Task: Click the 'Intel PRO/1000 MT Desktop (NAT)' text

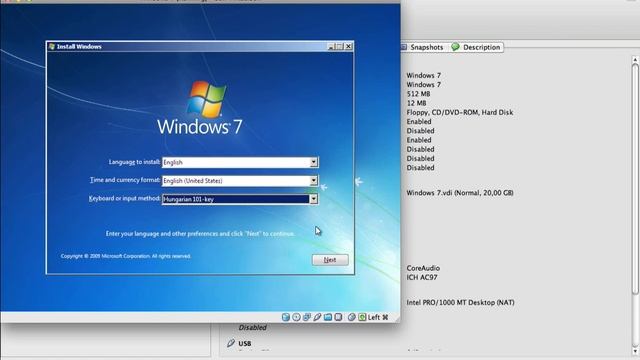Action: 460,302
